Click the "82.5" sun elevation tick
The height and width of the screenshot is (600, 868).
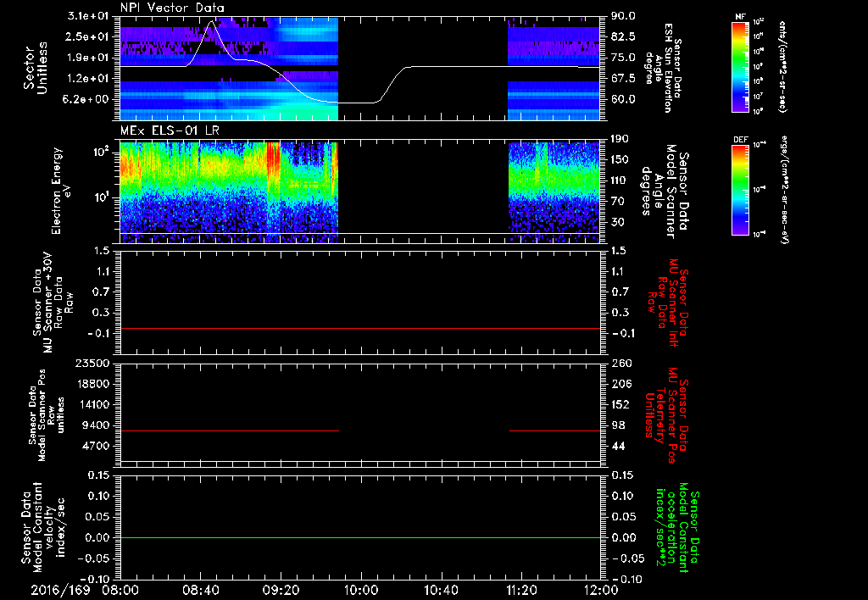623,36
